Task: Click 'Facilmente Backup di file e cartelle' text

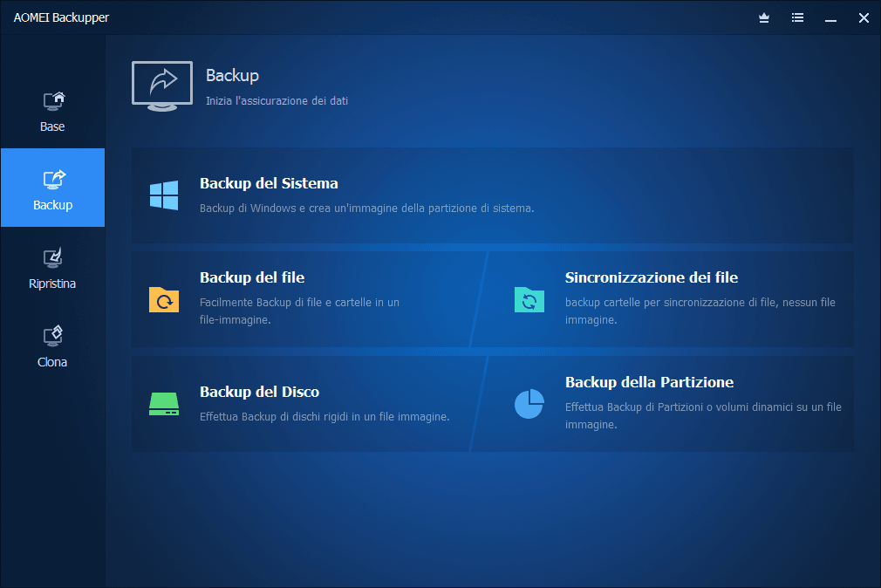Action: pyautogui.click(x=299, y=311)
